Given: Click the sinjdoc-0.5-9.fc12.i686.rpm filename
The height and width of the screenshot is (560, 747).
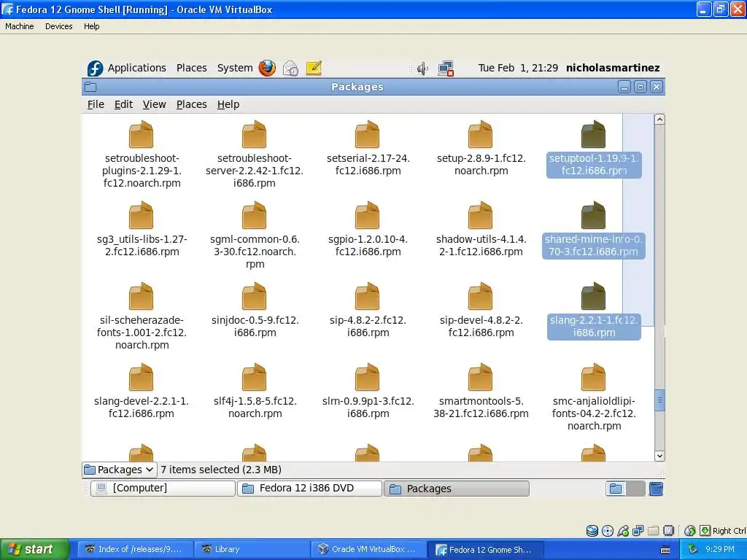Looking at the screenshot, I should tap(255, 326).
